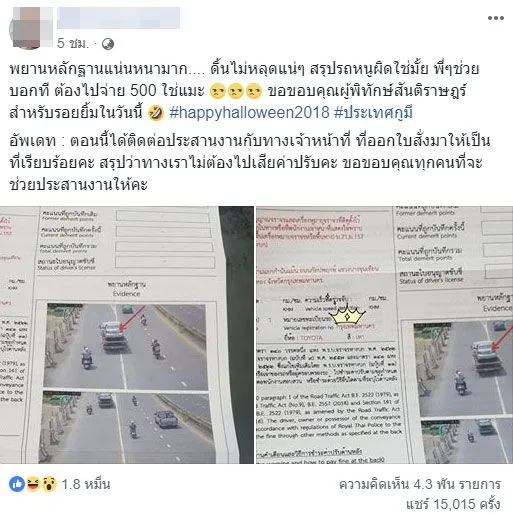Open the three-dot post options menu
The width and height of the screenshot is (513, 520).
(495, 18)
